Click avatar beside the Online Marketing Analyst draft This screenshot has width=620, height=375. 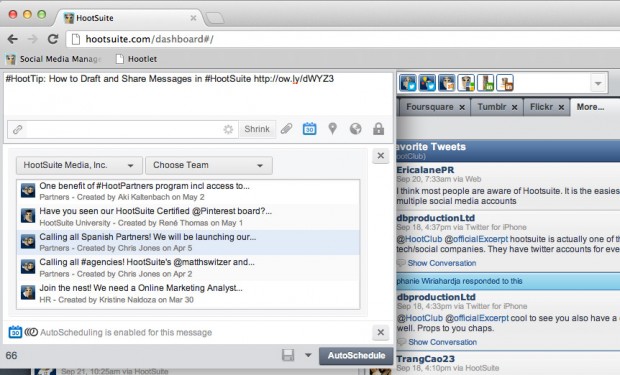pyautogui.click(x=28, y=293)
